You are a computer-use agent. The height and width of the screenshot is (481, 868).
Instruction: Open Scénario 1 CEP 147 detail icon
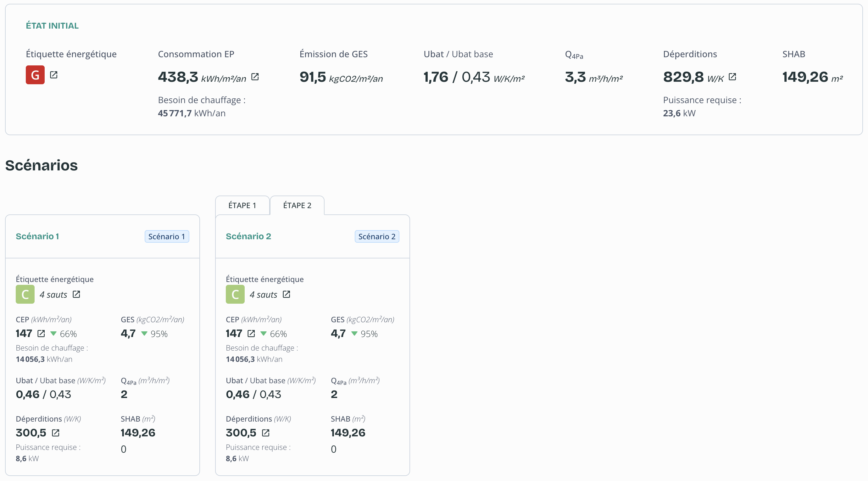(x=41, y=334)
